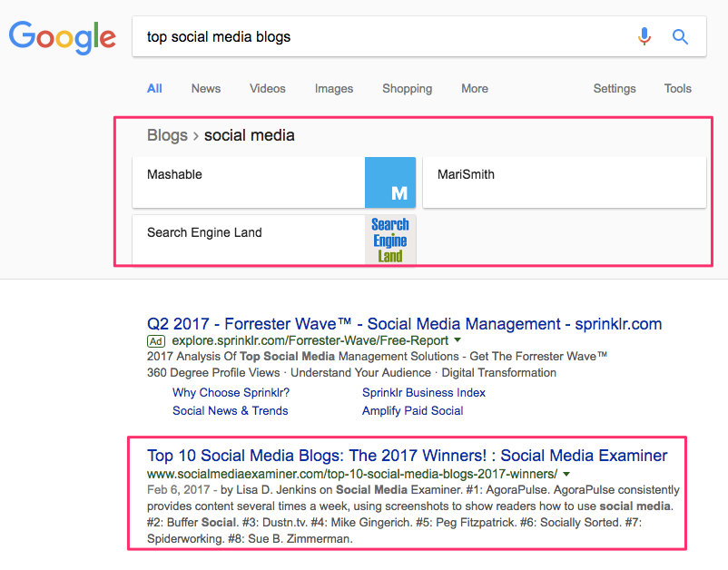
Task: Open the 'Sprinklr Business Index' sitelink
Action: pyautogui.click(x=423, y=393)
